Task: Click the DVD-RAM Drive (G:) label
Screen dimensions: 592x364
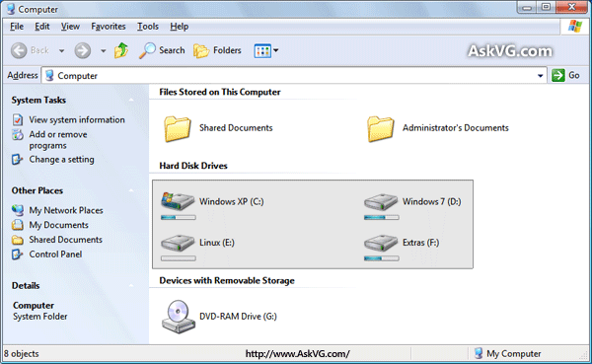Action: point(238,317)
